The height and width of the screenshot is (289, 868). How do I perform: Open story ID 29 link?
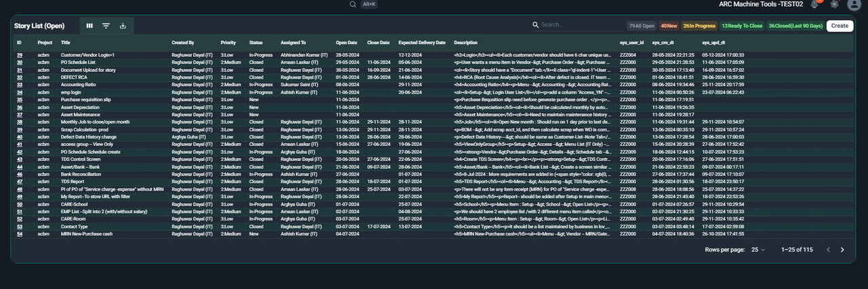click(20, 55)
